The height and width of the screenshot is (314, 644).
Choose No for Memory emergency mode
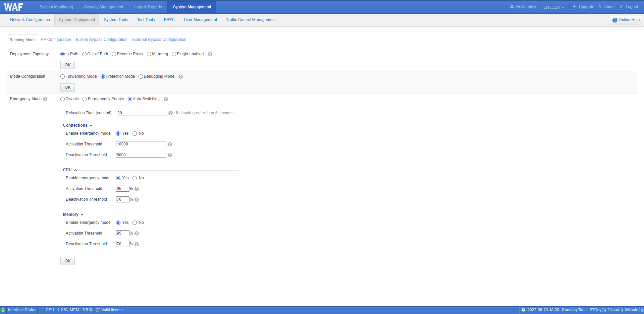[x=135, y=223]
